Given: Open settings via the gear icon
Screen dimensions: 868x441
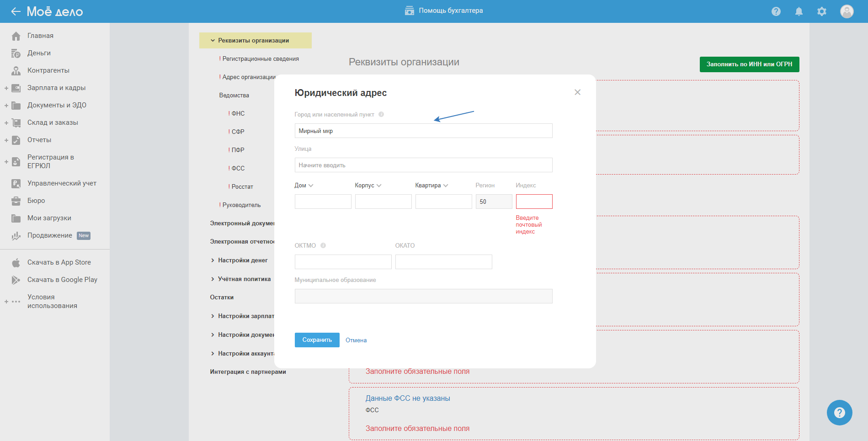Looking at the screenshot, I should [x=821, y=11].
